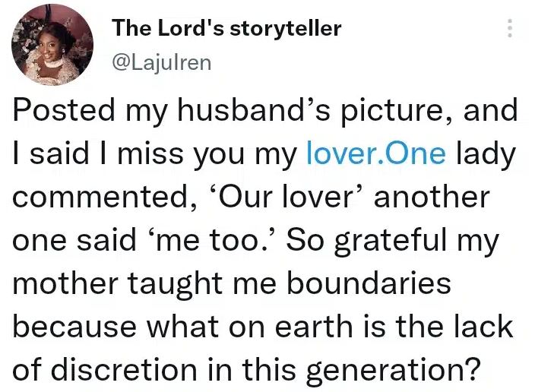Open The Lord's storyteller profile name
This screenshot has width=535, height=392.
click(226, 29)
